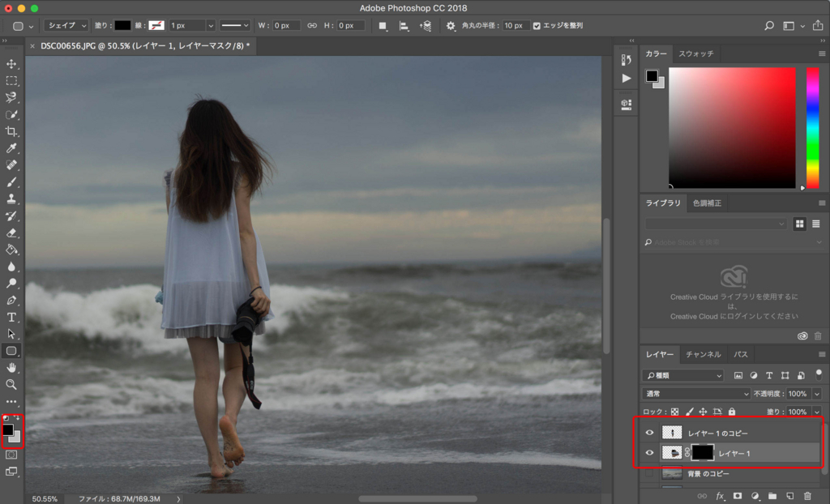
Task: Select the Move tool
Action: point(11,64)
